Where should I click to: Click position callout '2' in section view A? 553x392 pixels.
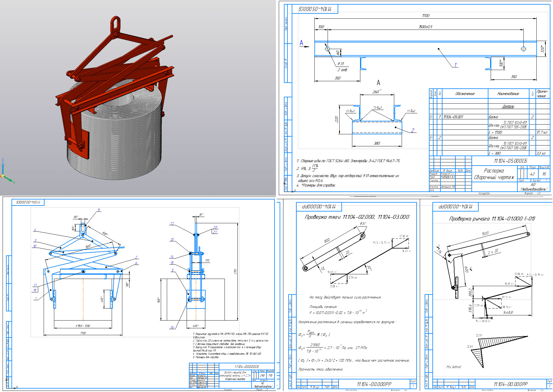coord(413,130)
